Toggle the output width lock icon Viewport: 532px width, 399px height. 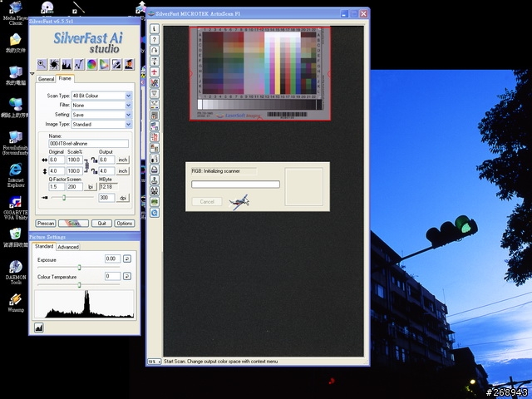[94, 160]
